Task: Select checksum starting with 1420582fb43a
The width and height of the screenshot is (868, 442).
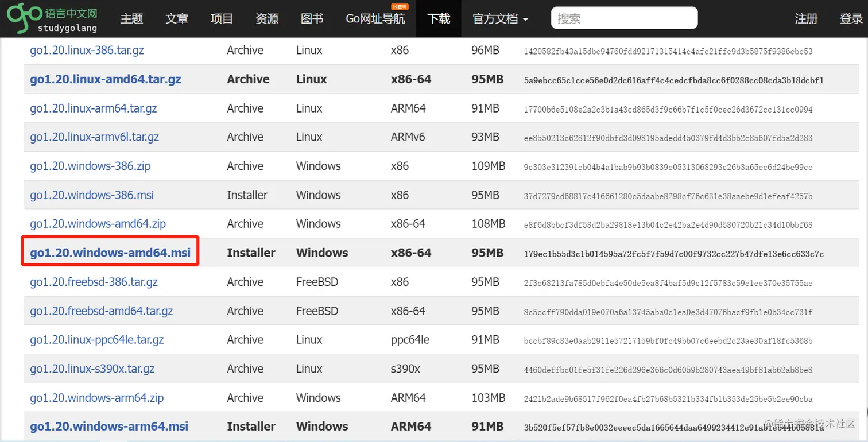Action: [x=668, y=52]
